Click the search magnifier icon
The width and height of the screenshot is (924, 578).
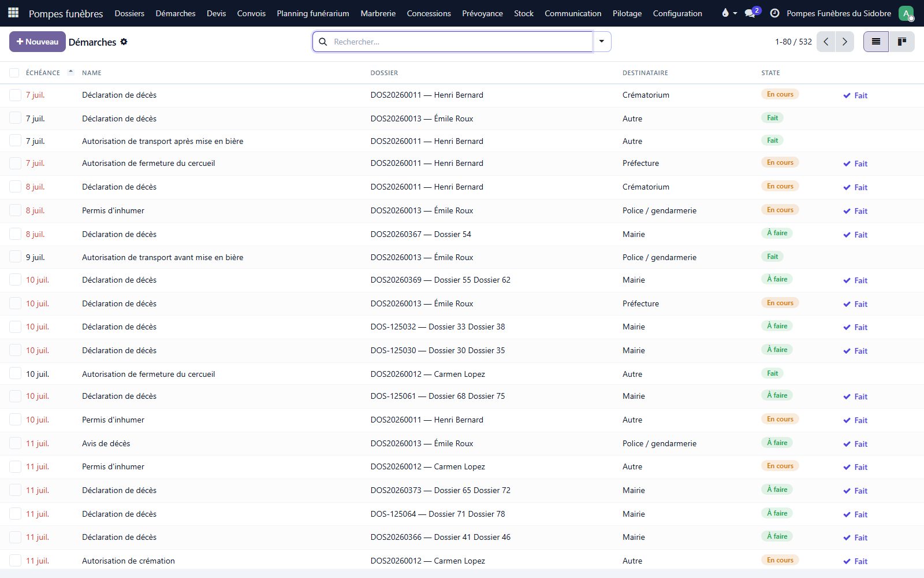click(323, 42)
